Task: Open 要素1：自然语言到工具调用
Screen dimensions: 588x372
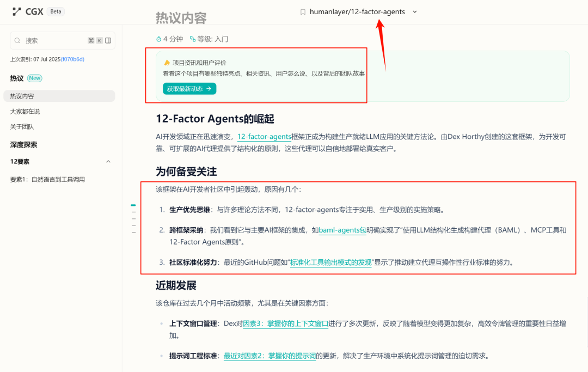Action: point(47,179)
